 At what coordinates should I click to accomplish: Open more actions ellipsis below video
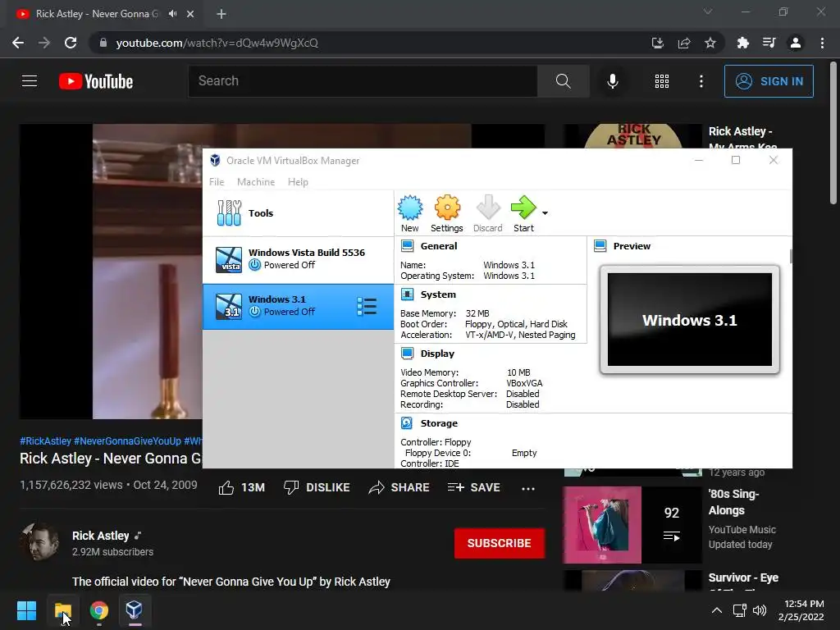(x=528, y=488)
